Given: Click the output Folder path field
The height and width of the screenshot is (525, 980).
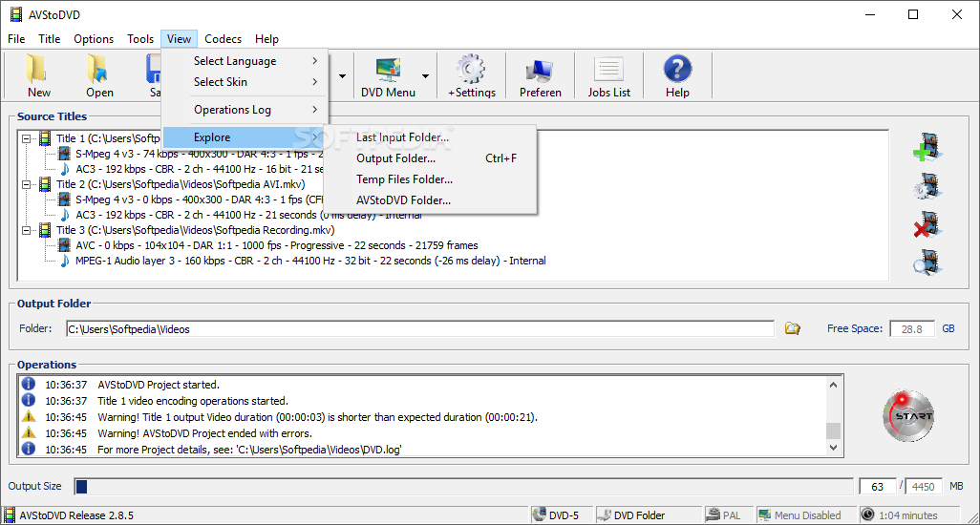Looking at the screenshot, I should pos(420,329).
